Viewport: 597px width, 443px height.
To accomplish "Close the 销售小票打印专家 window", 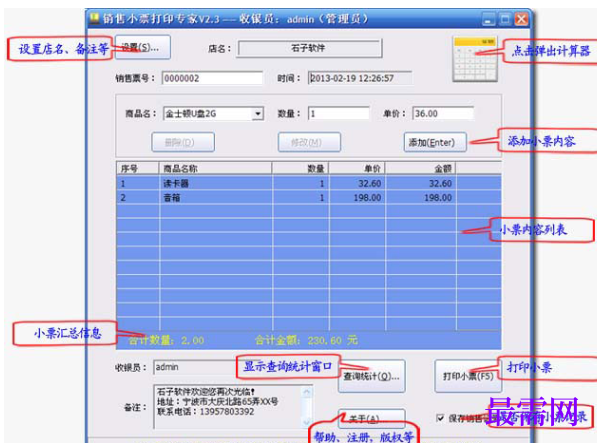I will tap(521, 19).
